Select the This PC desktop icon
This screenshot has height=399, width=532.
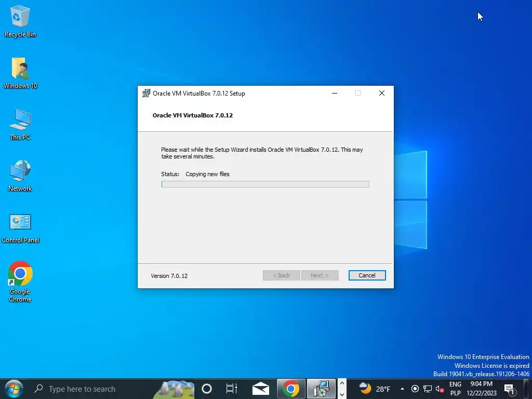pyautogui.click(x=20, y=124)
